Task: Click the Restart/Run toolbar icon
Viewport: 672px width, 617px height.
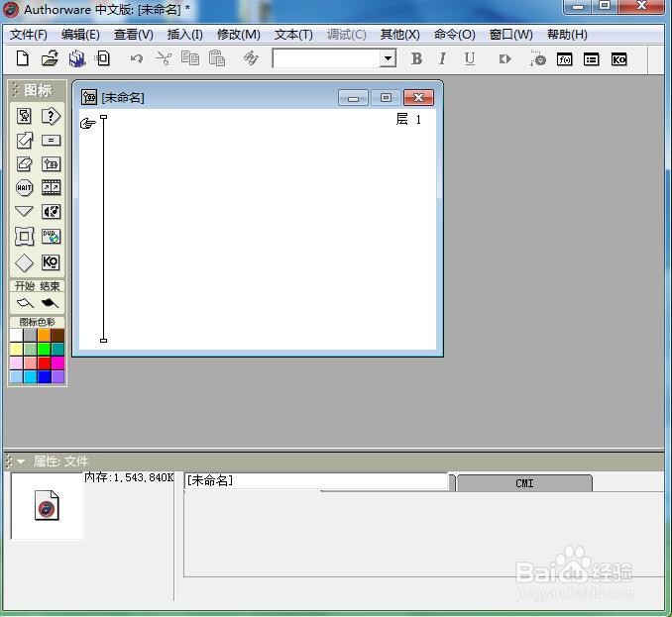Action: tap(504, 59)
